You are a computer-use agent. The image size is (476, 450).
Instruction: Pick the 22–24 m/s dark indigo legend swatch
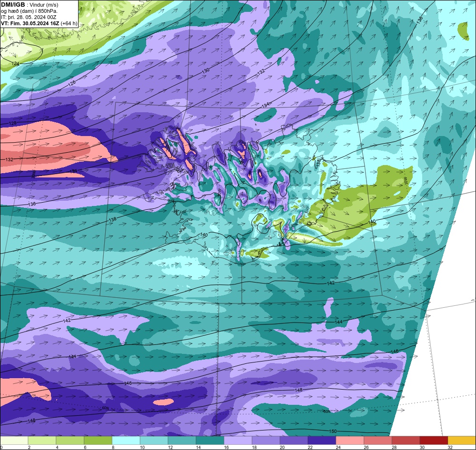[x=322, y=440]
